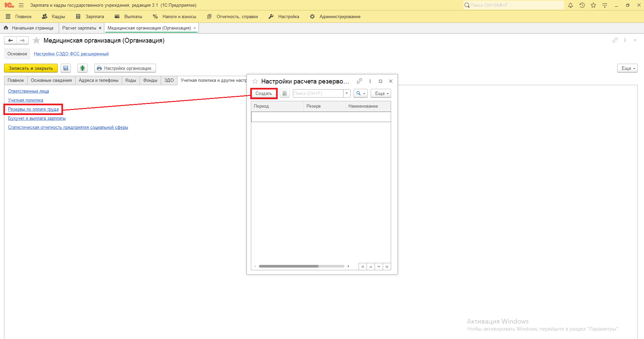Viewport: 644px width, 339px height.
Task: Open the history clock icon
Action: (x=582, y=5)
